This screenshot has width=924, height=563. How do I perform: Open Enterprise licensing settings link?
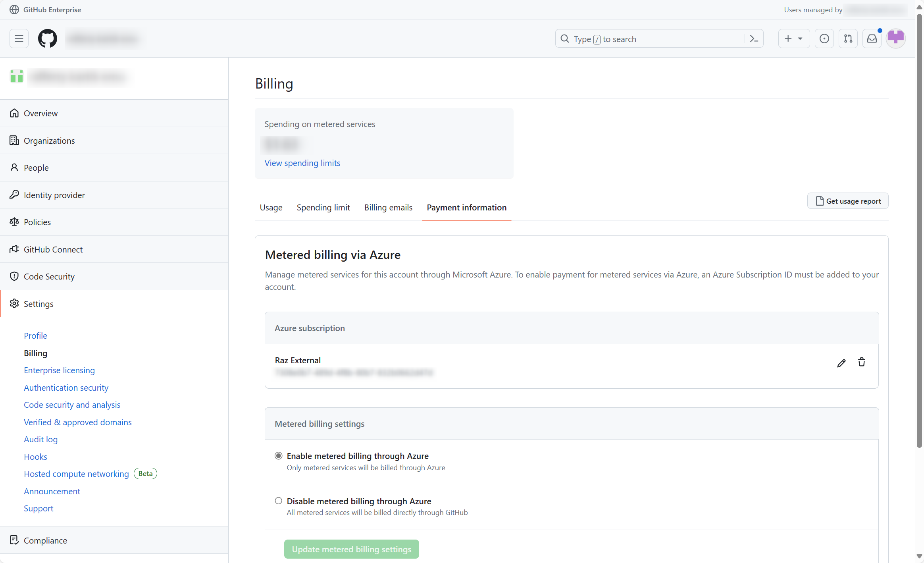click(x=59, y=370)
